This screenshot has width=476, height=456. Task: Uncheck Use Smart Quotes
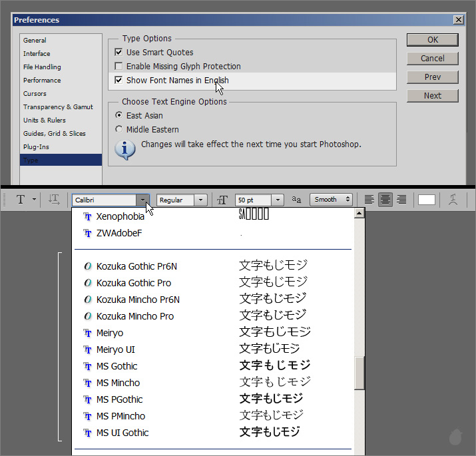(x=119, y=53)
